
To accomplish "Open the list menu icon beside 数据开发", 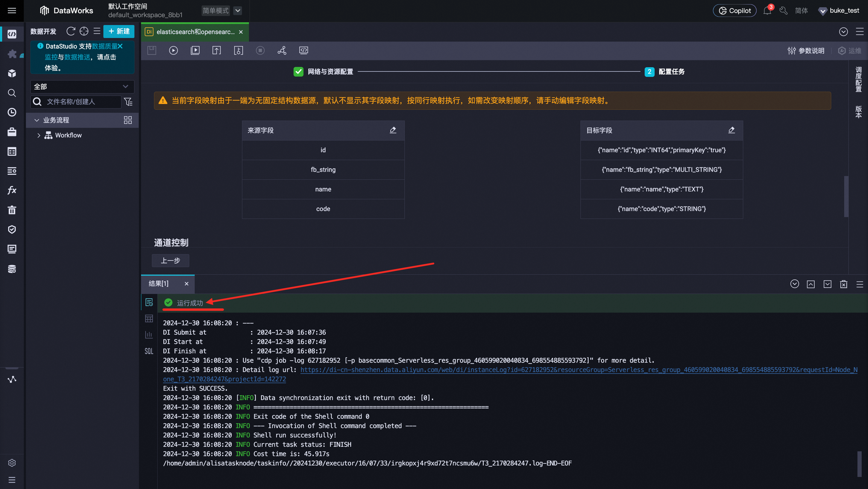I will click(97, 31).
